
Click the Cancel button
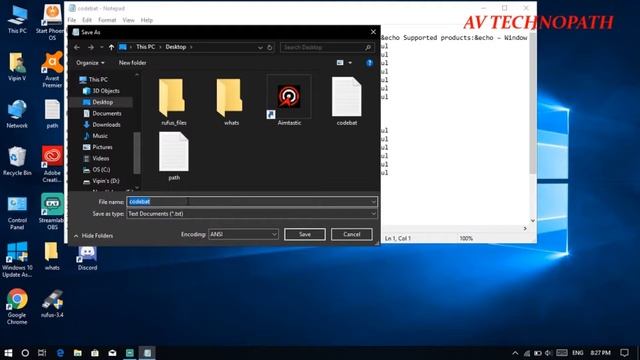351,234
